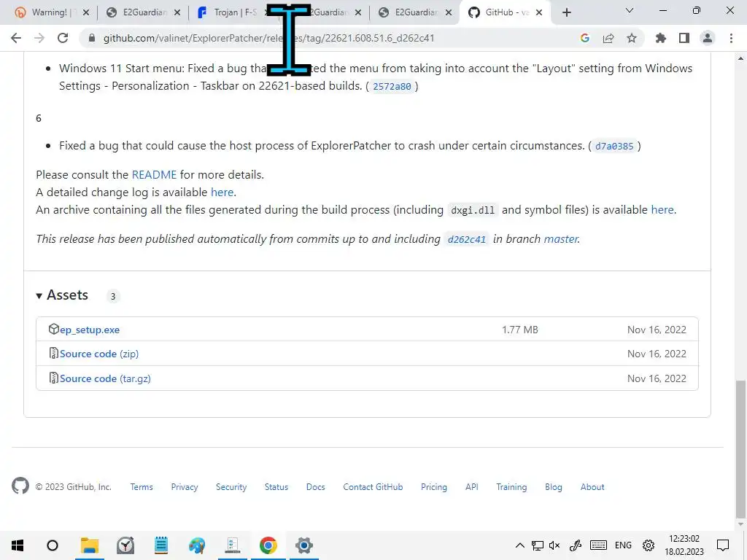747x560 pixels.
Task: Open Chrome from the taskbar
Action: pyautogui.click(x=268, y=545)
